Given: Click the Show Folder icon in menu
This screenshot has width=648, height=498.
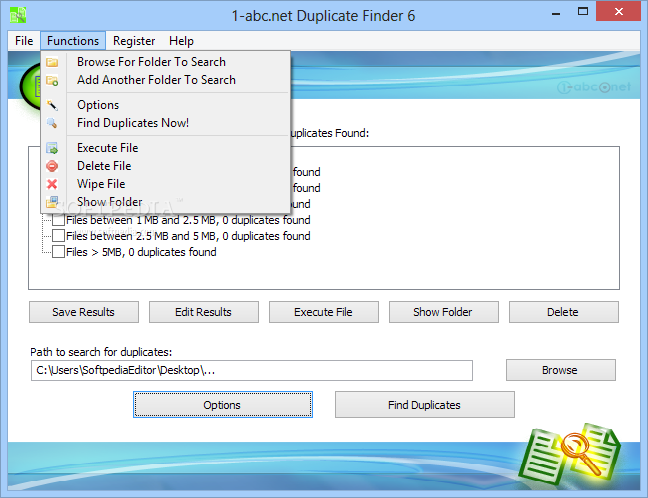Looking at the screenshot, I should [x=52, y=202].
